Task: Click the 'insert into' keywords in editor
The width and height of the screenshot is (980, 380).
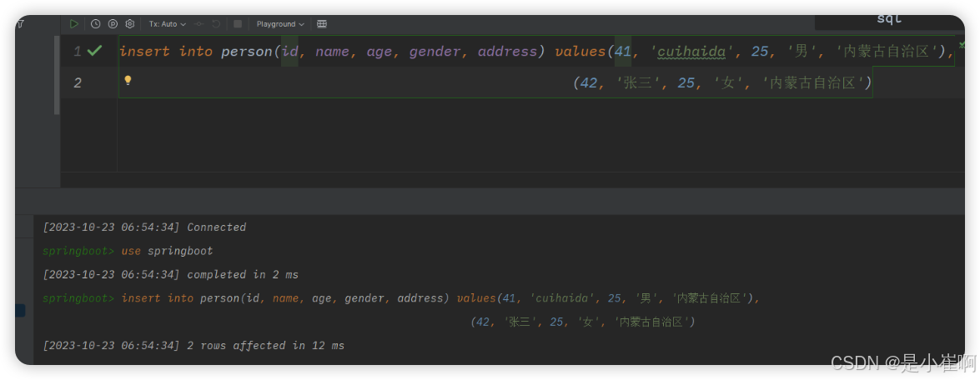Action: point(166,51)
